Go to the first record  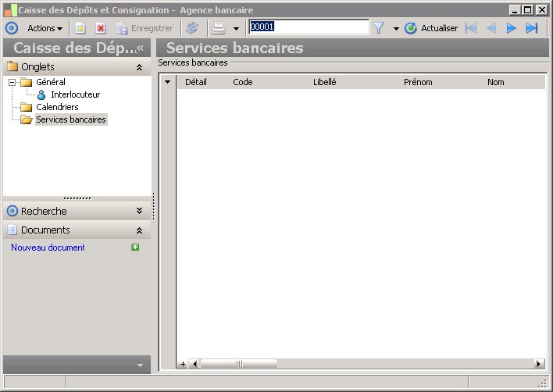[x=471, y=28]
